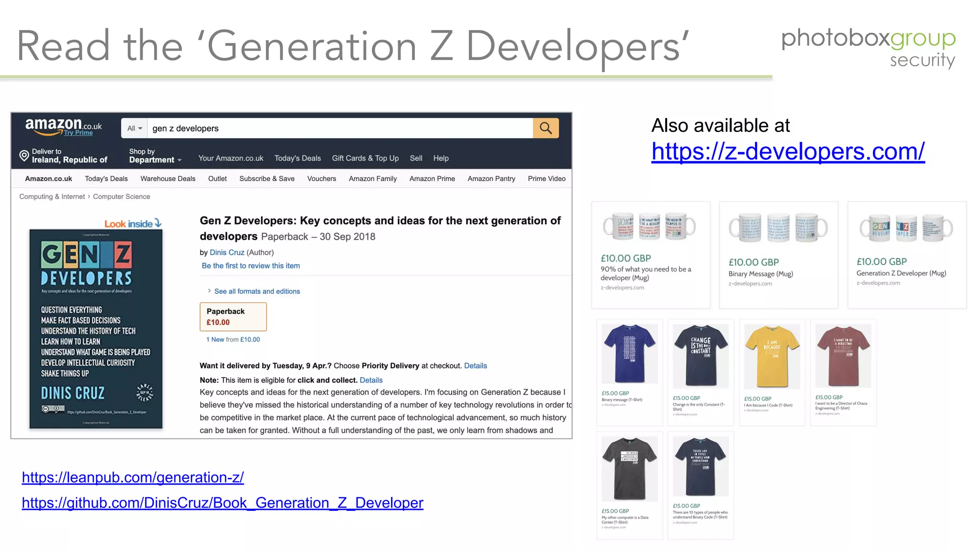
Task: Open the leanpub.com/generation-z link
Action: pyautogui.click(x=133, y=477)
